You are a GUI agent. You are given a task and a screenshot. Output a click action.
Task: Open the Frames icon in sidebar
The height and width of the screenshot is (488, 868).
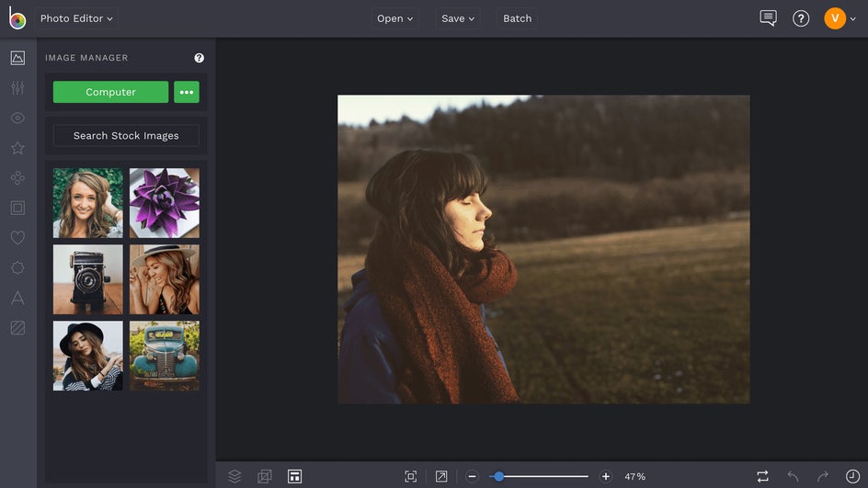point(17,208)
